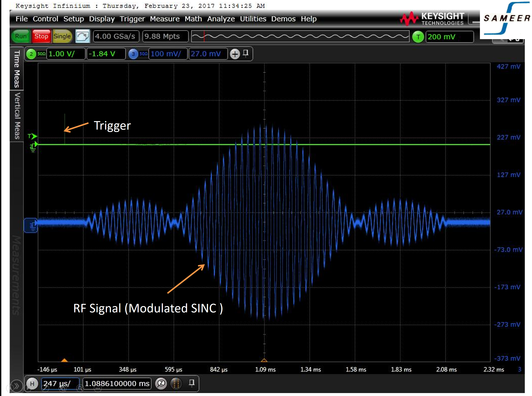Click the horizontal H setup button
Screen dimensions: 532x396
(x=32, y=383)
